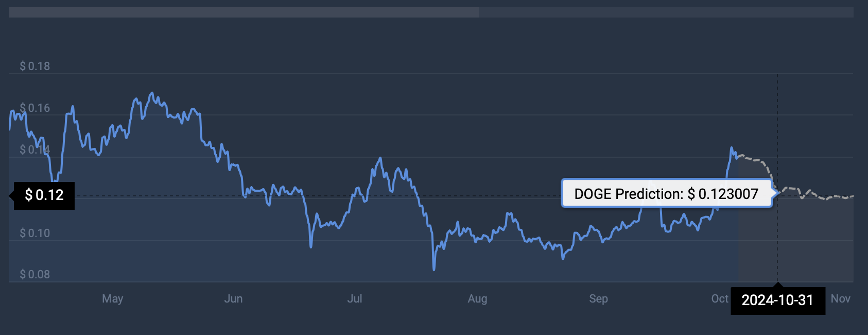Click the DOGE Prediction tooltip box
The image size is (868, 335).
coord(666,194)
